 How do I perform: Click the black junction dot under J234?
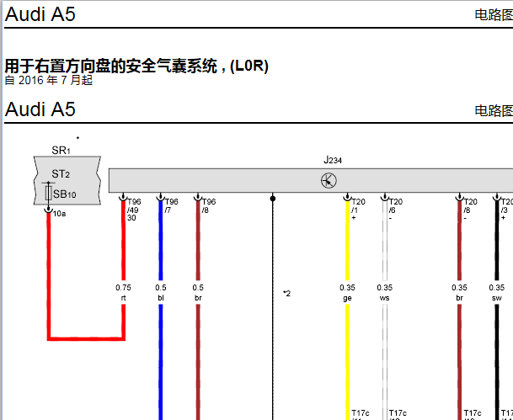click(x=273, y=199)
